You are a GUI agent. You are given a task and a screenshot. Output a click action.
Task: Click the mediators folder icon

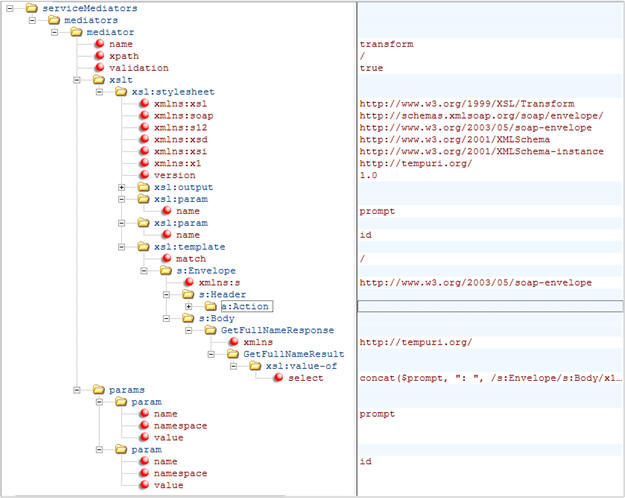point(54,20)
